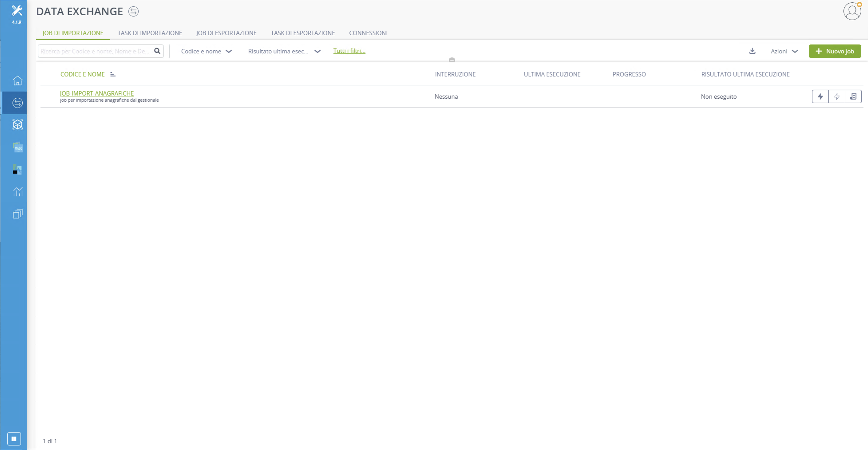Viewport: 868px width, 450px height.
Task: Switch to the Task di importazione tab
Action: tap(150, 33)
